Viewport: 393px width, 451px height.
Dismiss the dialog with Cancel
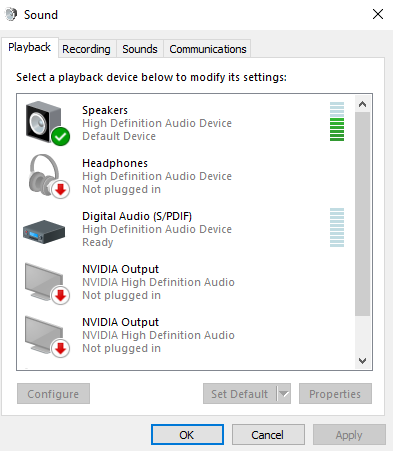click(268, 435)
